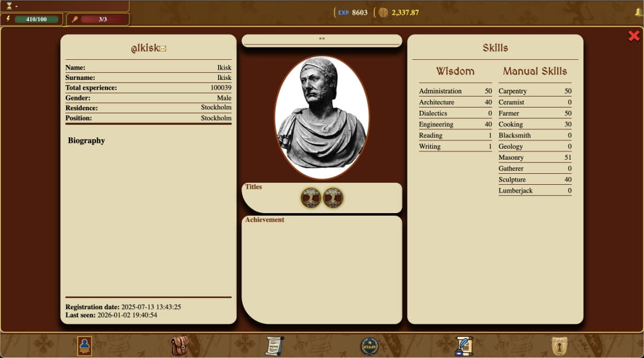Click Total experience value 100039
This screenshot has width=644, height=358.
pos(221,88)
